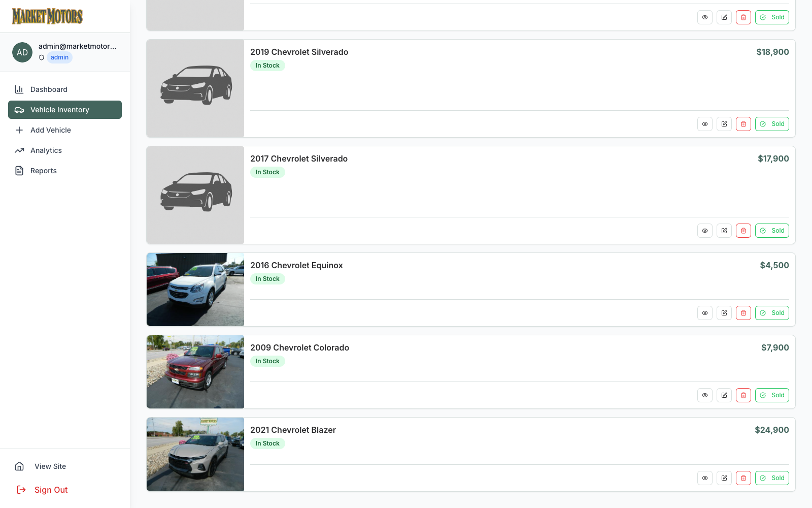
Task: Click In Stock badge on Chevrolet Blazer
Action: (x=267, y=443)
